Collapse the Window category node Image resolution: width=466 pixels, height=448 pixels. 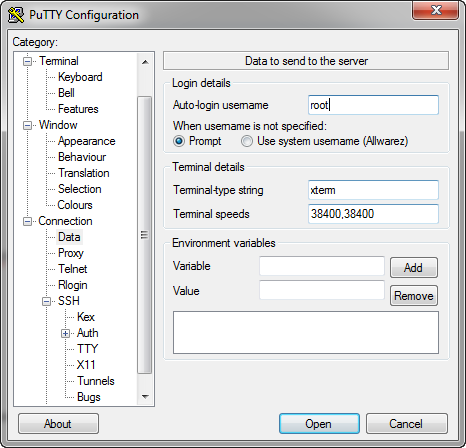(27, 126)
